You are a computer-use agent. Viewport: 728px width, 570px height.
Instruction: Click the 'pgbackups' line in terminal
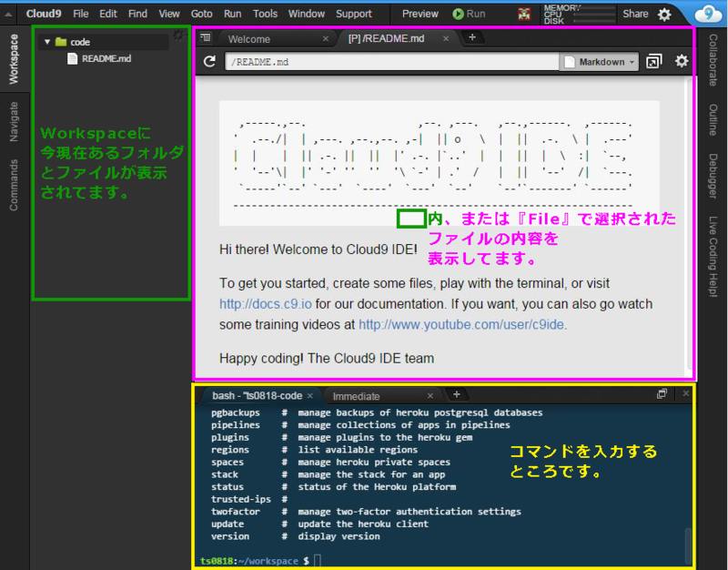(377, 412)
